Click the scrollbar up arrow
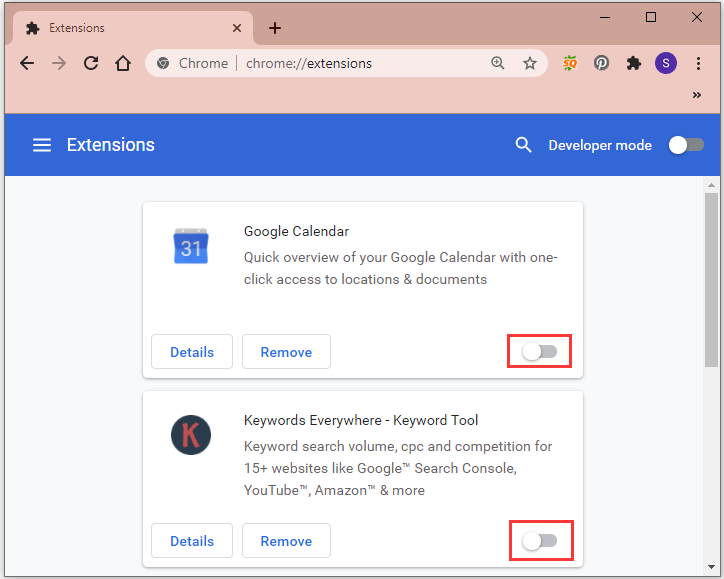Image resolution: width=724 pixels, height=579 pixels. point(711,185)
